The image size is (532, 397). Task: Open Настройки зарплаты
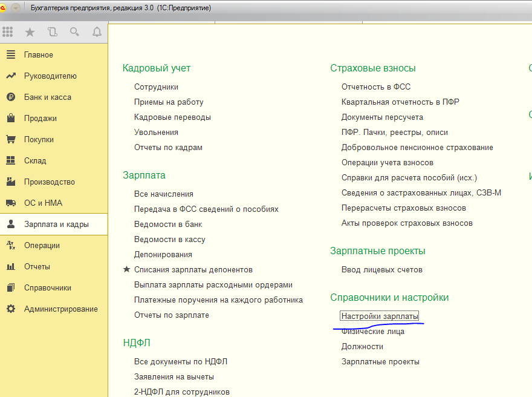coord(379,316)
